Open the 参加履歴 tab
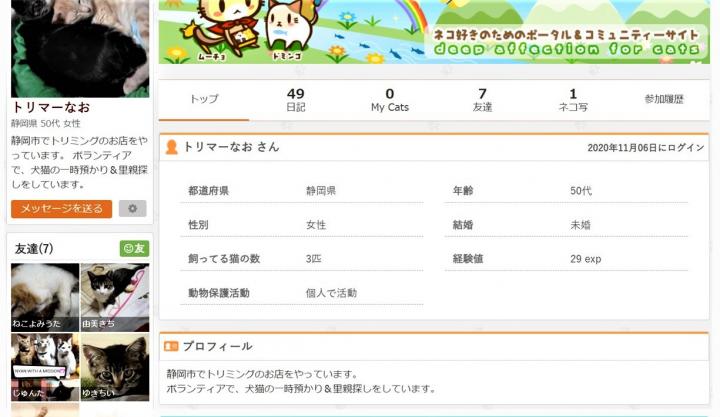 (664, 100)
